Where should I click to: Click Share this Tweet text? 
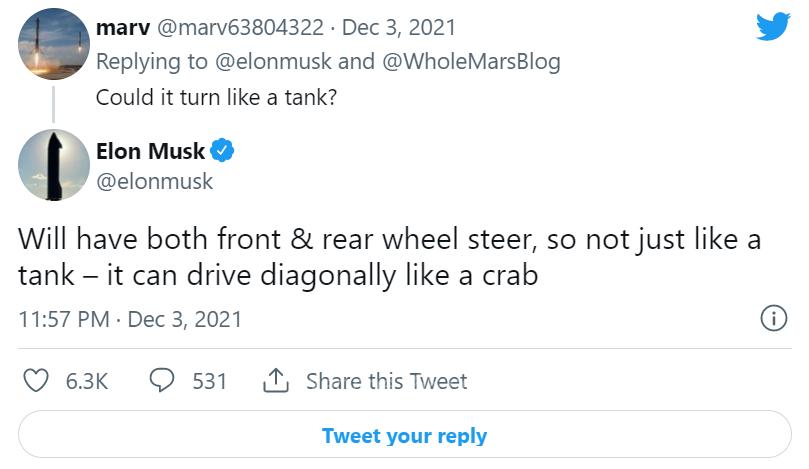386,381
